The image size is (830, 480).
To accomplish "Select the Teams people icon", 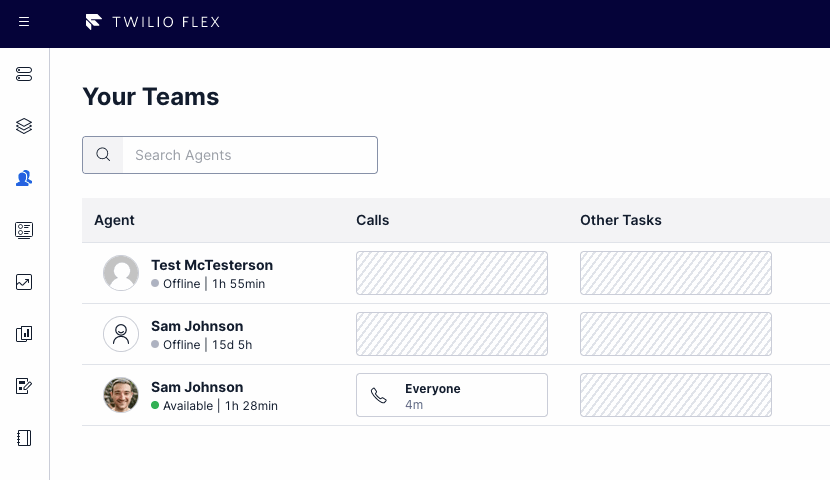I will [24, 178].
